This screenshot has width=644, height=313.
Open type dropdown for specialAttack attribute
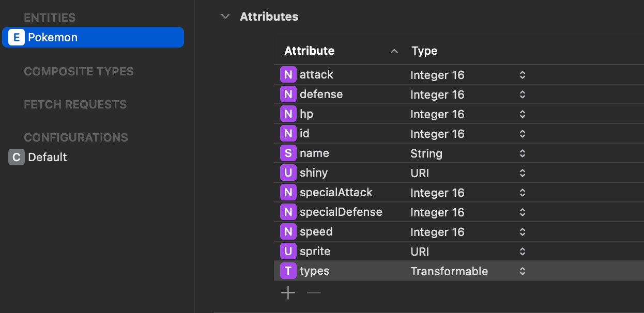523,193
